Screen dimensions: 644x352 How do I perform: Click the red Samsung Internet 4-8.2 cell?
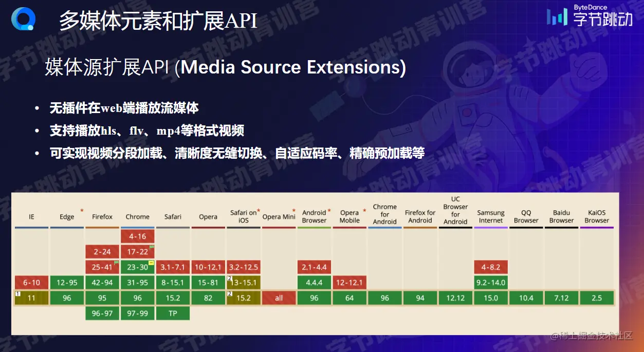tap(491, 267)
